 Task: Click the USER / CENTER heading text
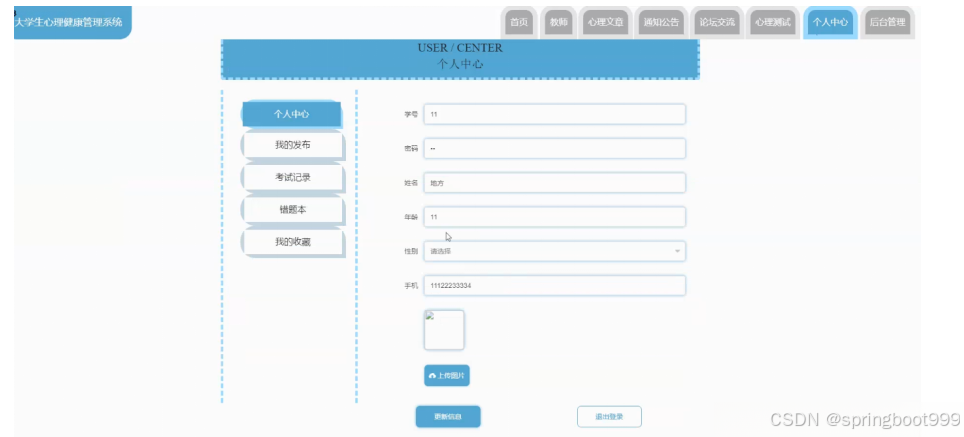tap(460, 48)
